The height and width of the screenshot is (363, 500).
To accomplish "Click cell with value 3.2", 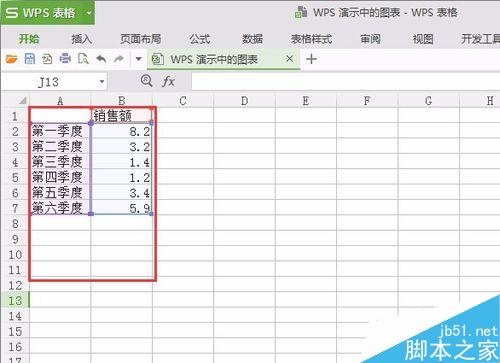I will 122,147.
